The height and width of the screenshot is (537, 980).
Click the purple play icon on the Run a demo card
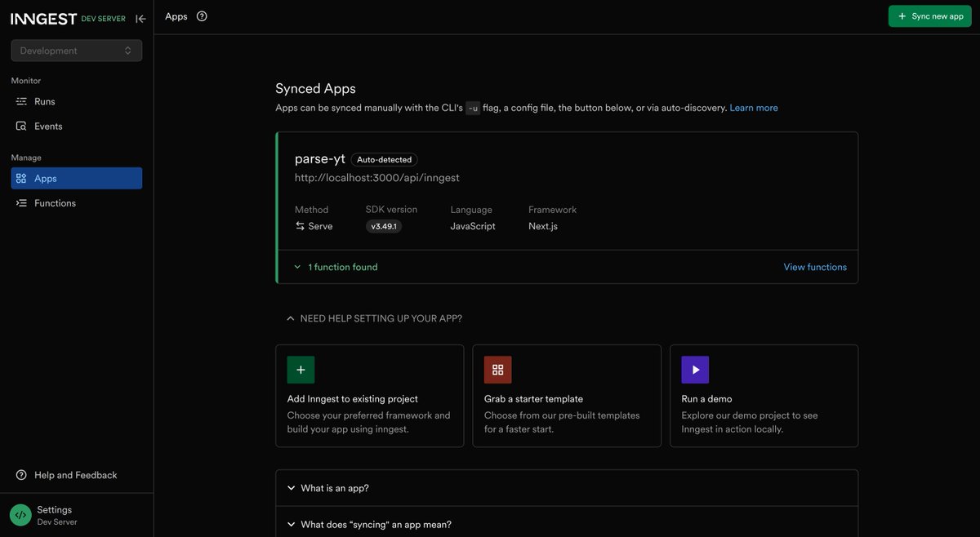pos(696,370)
